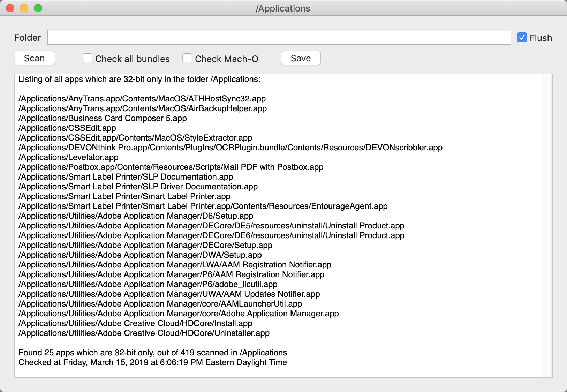Click the P6/adobe_licutil.app line
Viewport: 567px width, 392px height.
[x=148, y=284]
